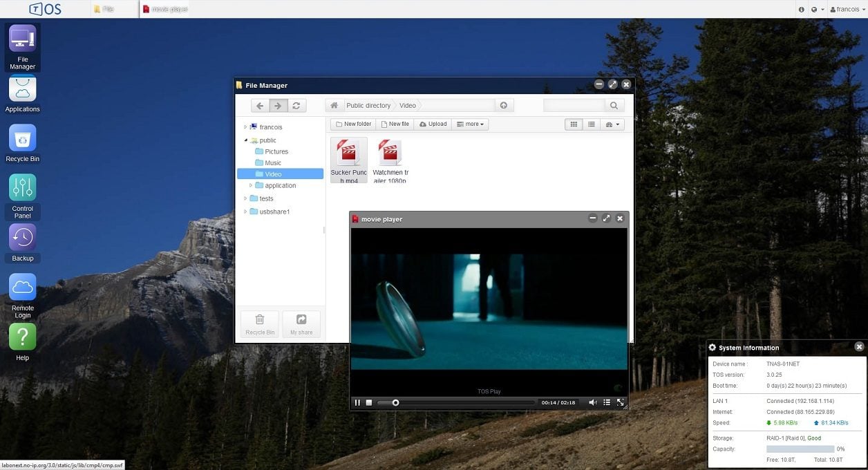Open the globe language dropdown in top bar

(818, 10)
